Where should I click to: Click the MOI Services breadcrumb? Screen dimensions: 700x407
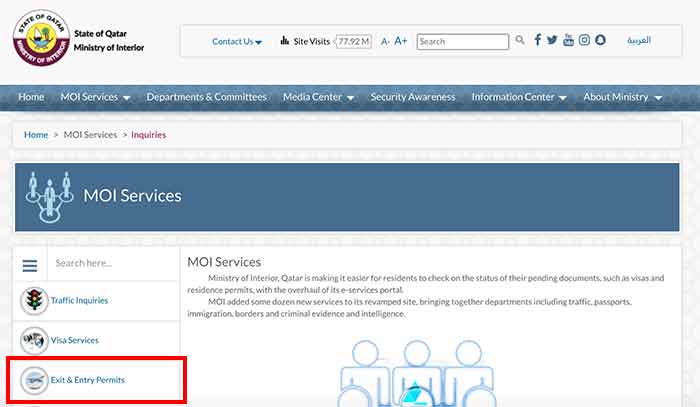pos(90,135)
